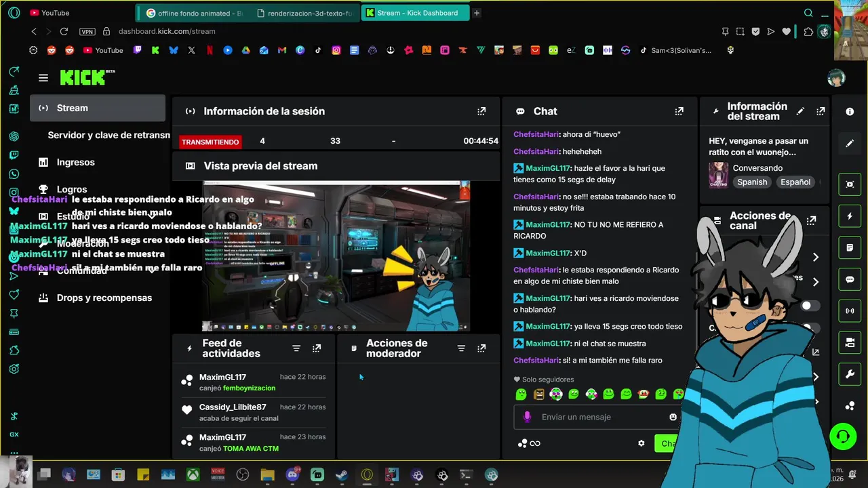Click the Español tag
Viewport: 868px width, 488px height.
pyautogui.click(x=795, y=182)
